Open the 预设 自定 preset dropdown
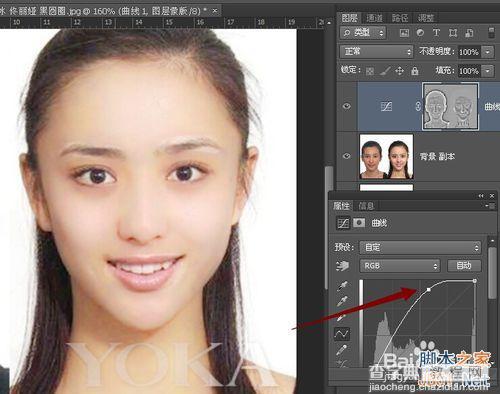Image resolution: width=500 pixels, height=394 pixels. 420,248
